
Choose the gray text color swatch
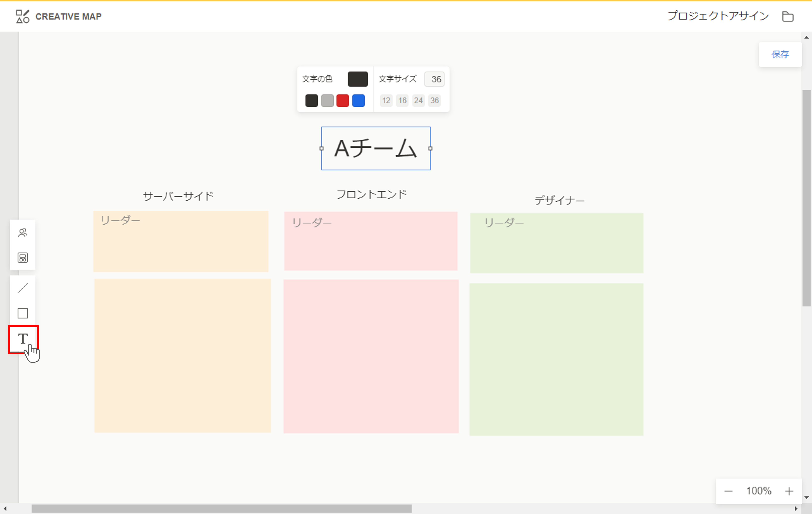pos(327,101)
